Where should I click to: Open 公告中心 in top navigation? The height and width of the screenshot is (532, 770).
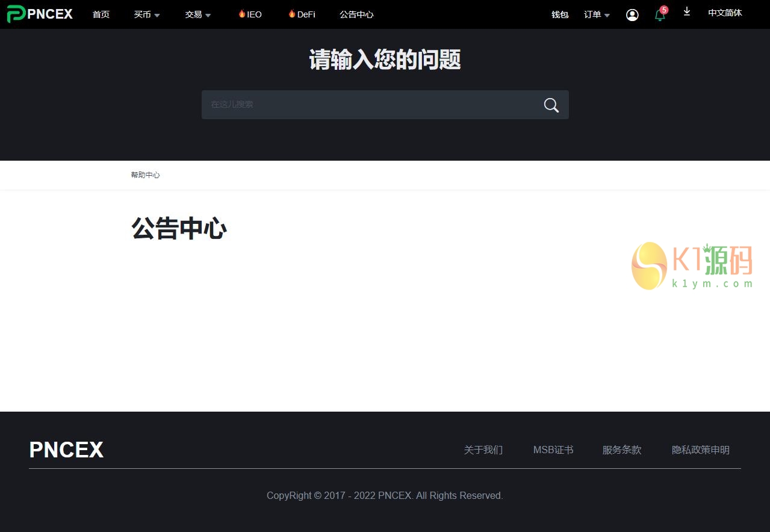[x=356, y=14]
